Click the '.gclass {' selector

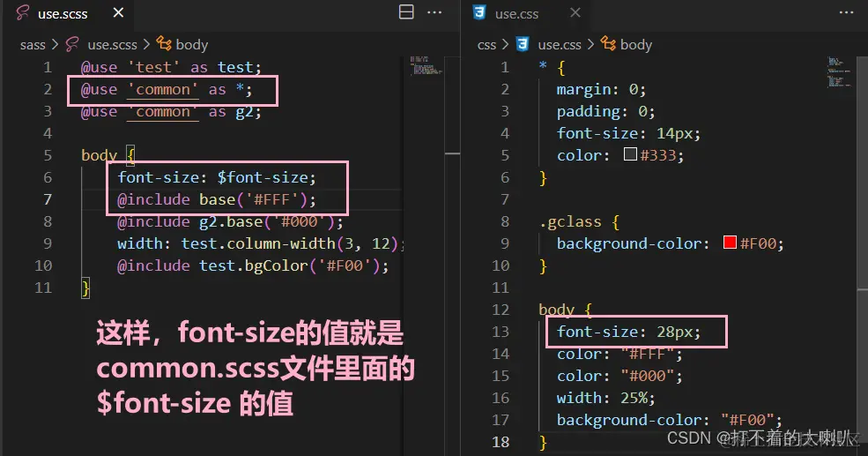(x=580, y=222)
